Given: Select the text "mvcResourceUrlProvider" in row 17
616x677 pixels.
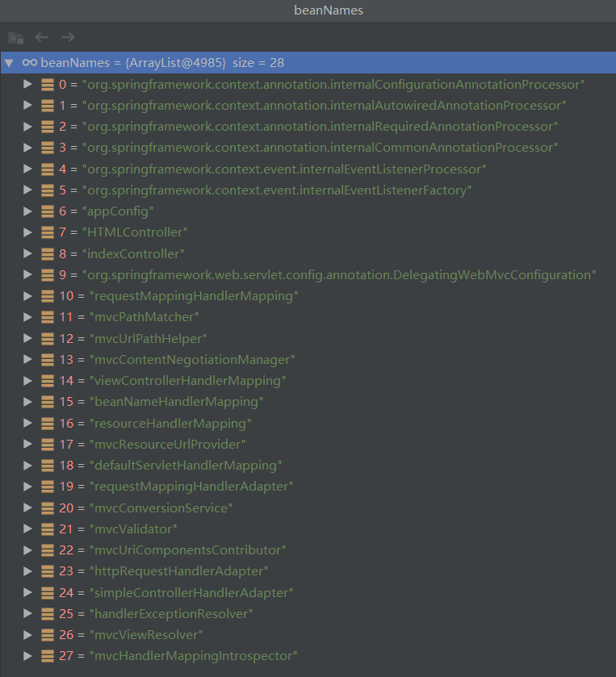Looking at the screenshot, I should pos(168,445).
